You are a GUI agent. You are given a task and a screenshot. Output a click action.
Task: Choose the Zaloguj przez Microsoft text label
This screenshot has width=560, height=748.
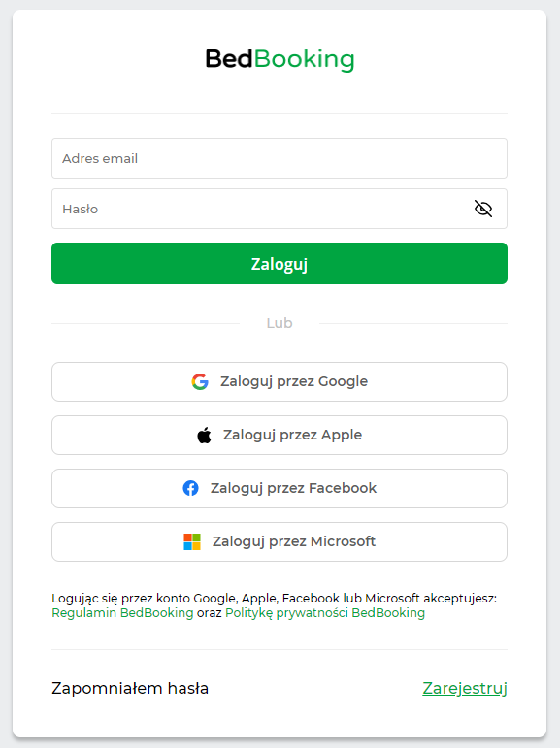click(294, 541)
